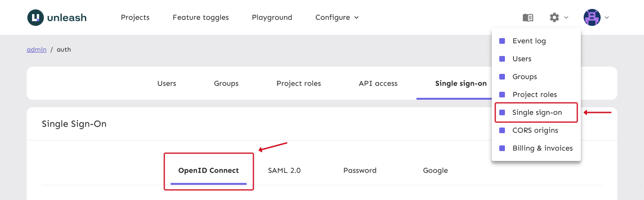Viewport: 644px width, 200px height.
Task: Click the settings gear icon
Action: point(554,17)
